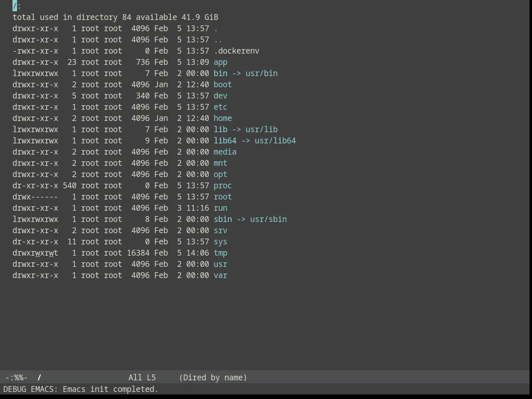Open the boot directory
The image size is (532, 399).
pyautogui.click(x=223, y=85)
